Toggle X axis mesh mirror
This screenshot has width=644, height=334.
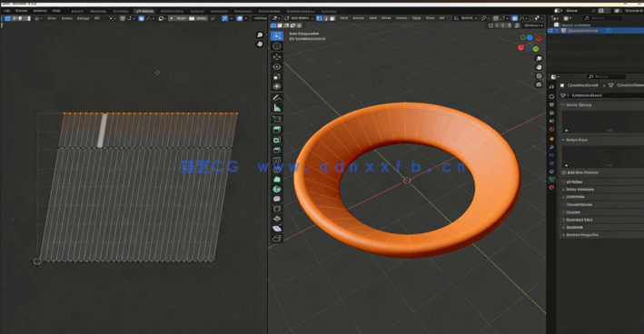(x=498, y=25)
